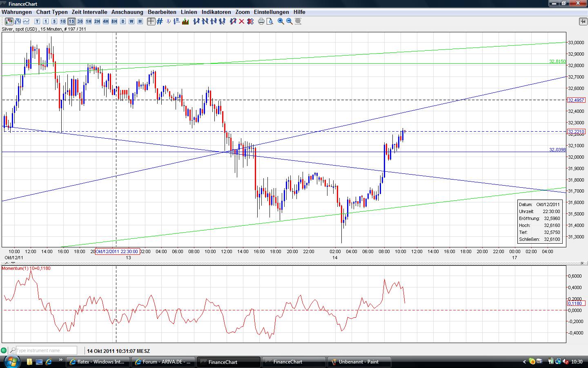
Task: Click the price scale settings icon
Action: click(177, 21)
